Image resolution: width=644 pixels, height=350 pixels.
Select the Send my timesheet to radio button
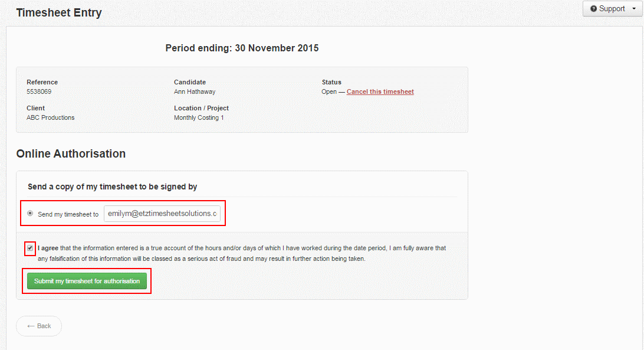pyautogui.click(x=30, y=214)
